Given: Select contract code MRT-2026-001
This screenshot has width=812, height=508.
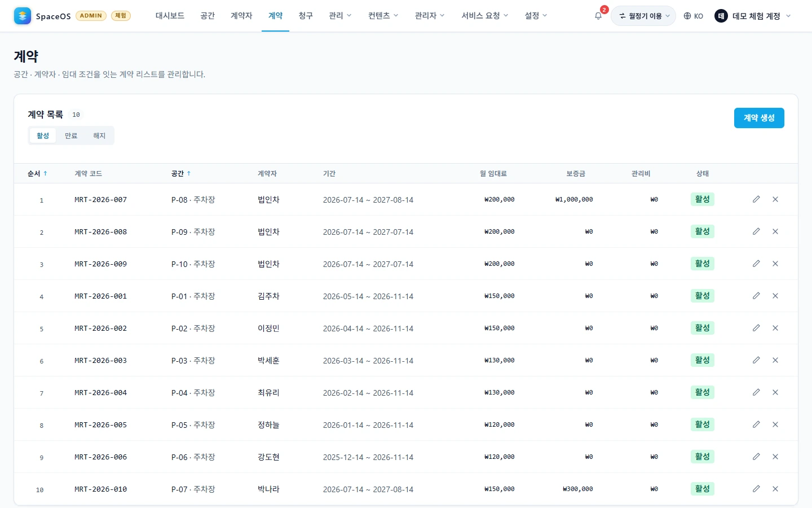Looking at the screenshot, I should [x=100, y=296].
